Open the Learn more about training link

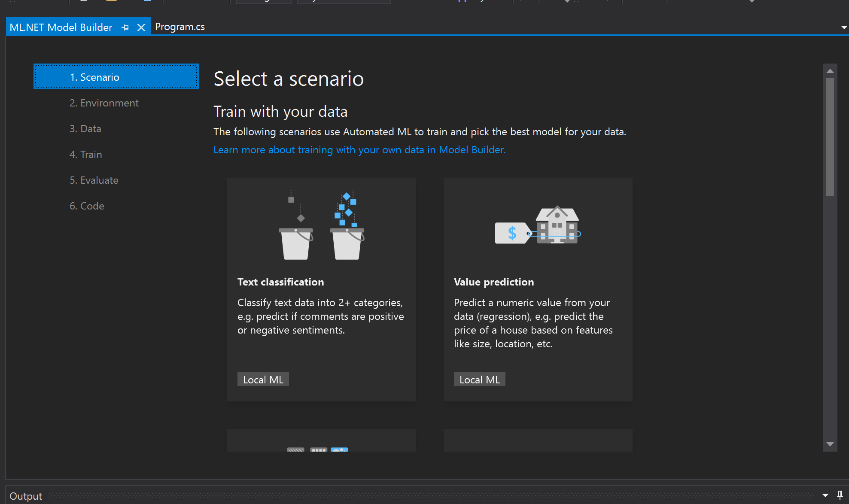359,150
